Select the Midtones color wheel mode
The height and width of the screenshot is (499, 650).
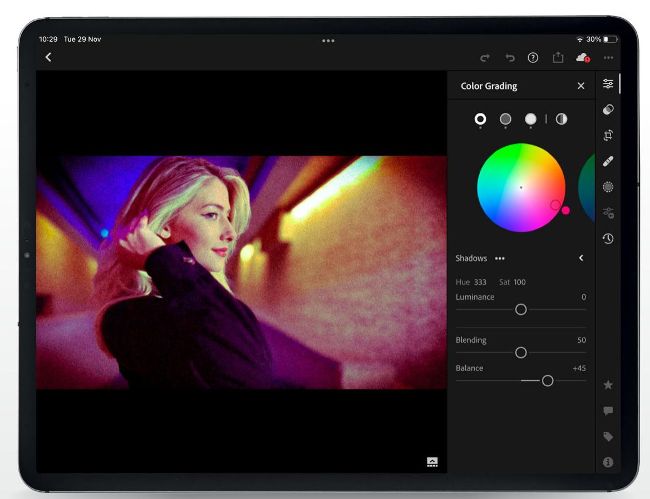point(506,119)
